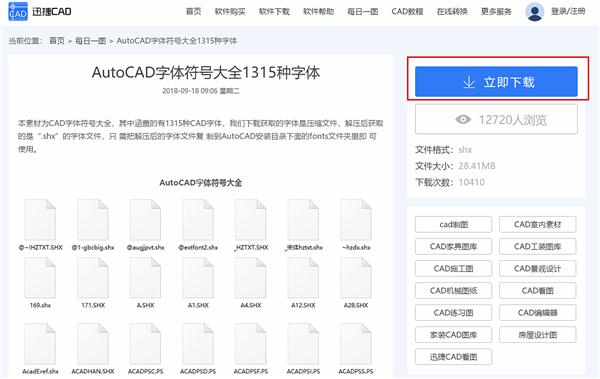Click the @~!HZTXT.SHX file icon

(x=40, y=220)
